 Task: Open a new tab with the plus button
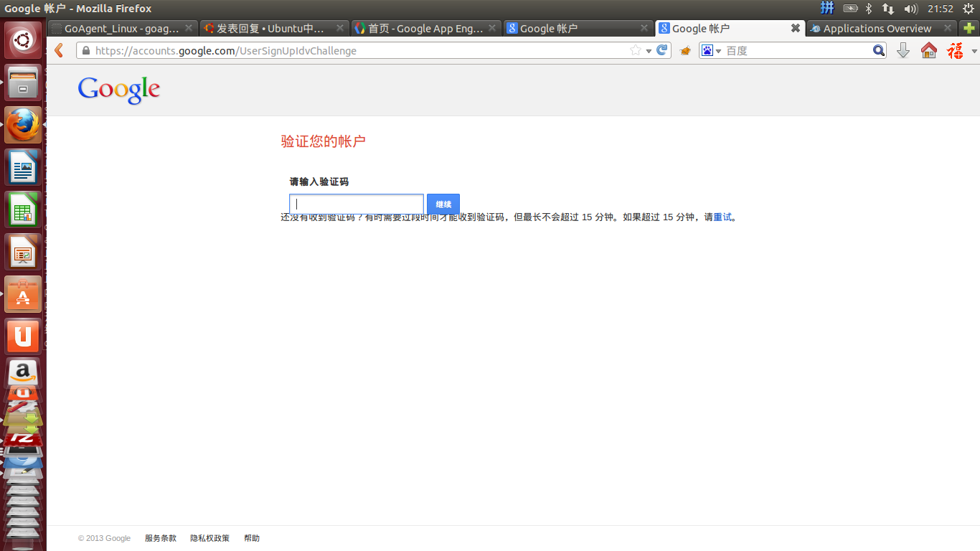click(x=969, y=28)
